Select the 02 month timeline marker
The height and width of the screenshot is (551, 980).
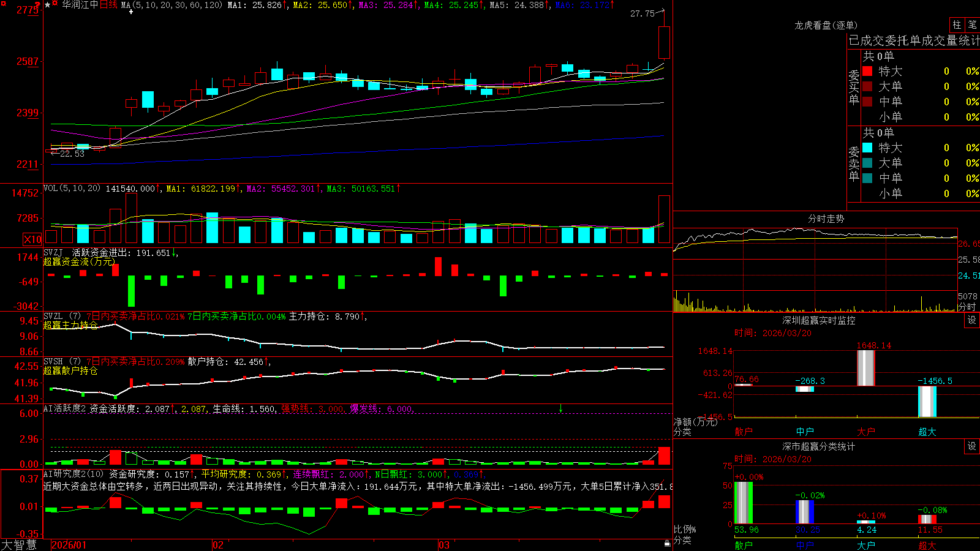coord(218,545)
